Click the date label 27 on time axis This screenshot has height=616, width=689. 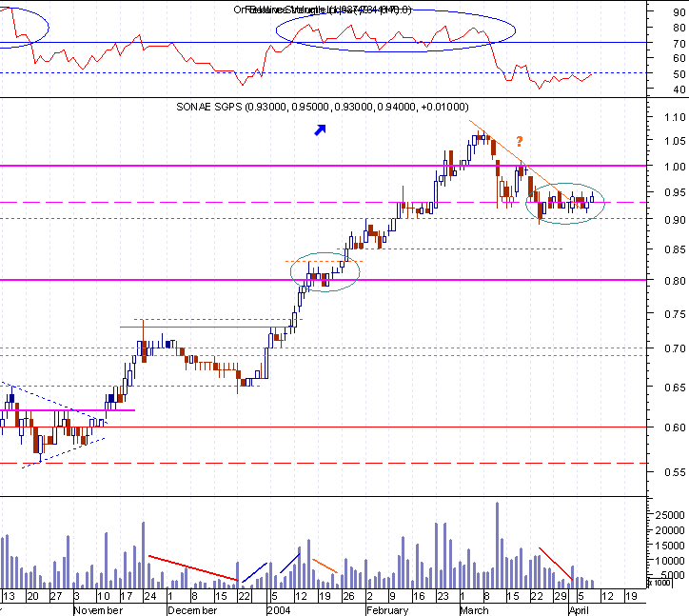[x=56, y=597]
